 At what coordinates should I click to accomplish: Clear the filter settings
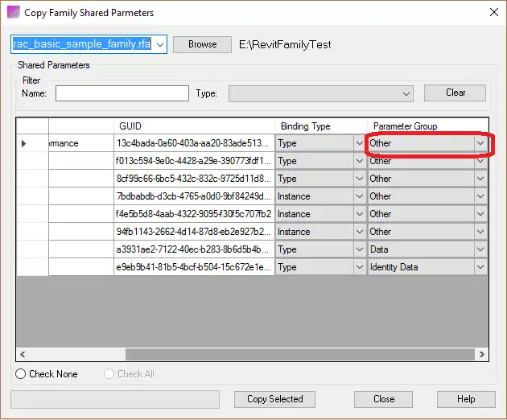tap(455, 93)
